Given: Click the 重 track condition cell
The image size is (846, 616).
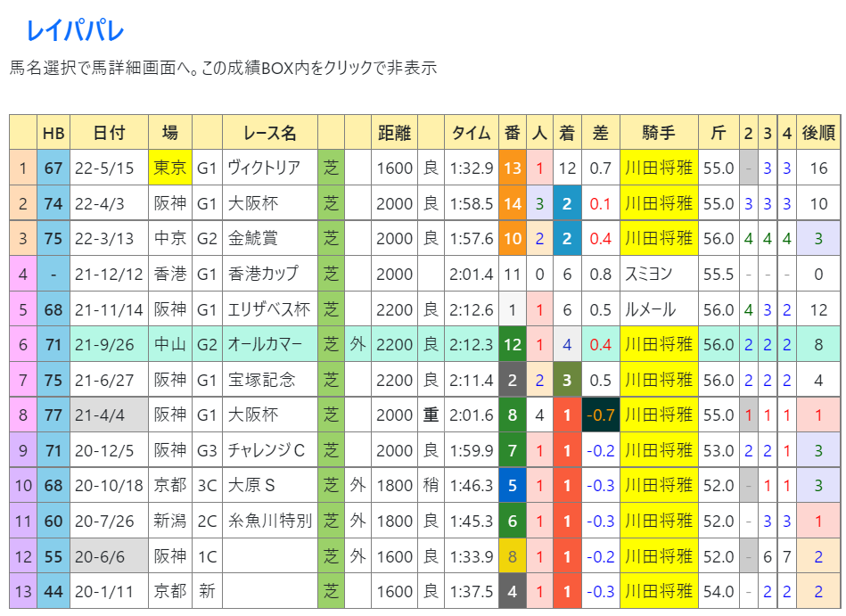Looking at the screenshot, I should click(431, 415).
